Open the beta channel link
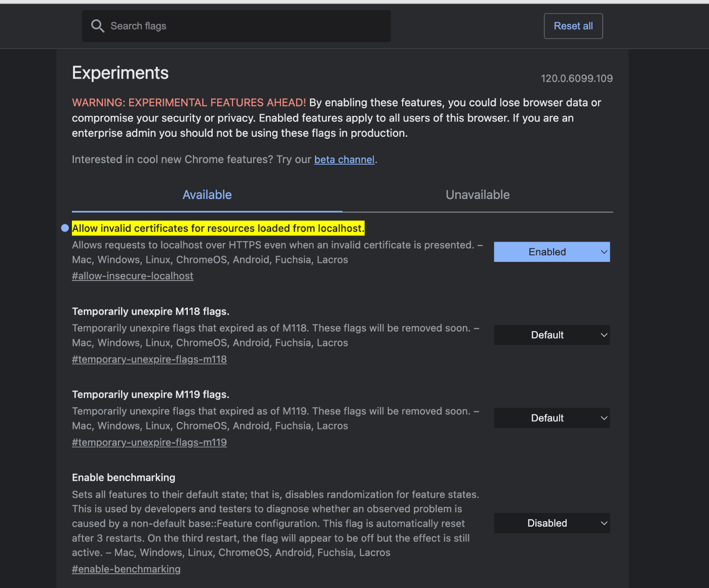 [344, 159]
